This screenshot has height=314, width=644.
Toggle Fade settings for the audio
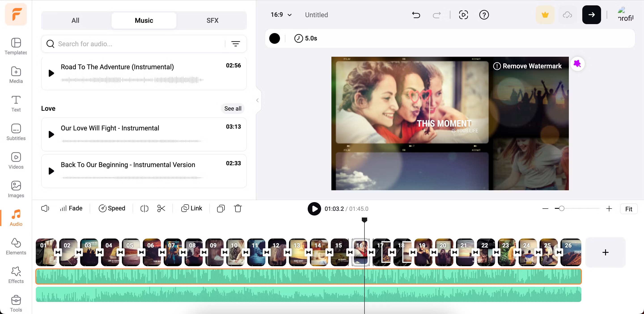tap(71, 208)
